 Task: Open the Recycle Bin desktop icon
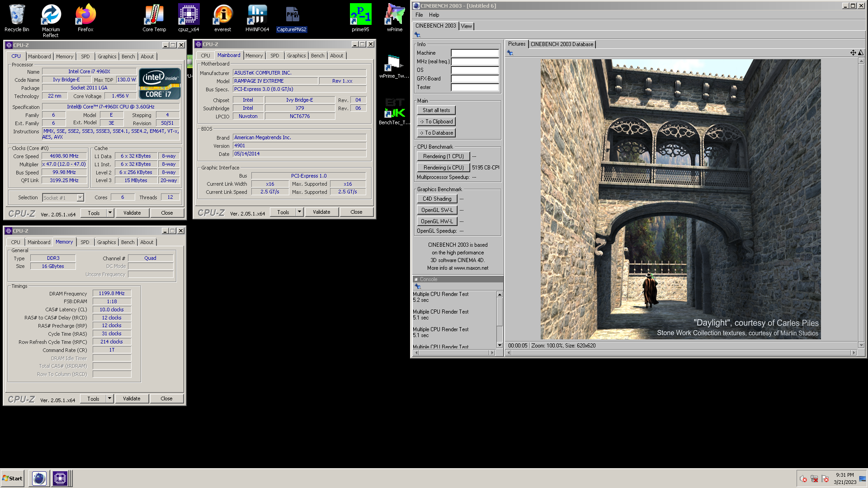(x=17, y=18)
